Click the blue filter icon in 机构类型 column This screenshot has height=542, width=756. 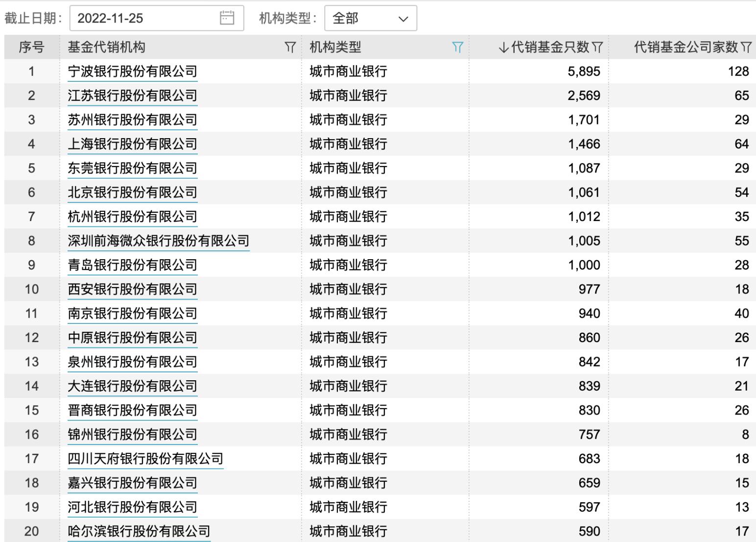[457, 47]
